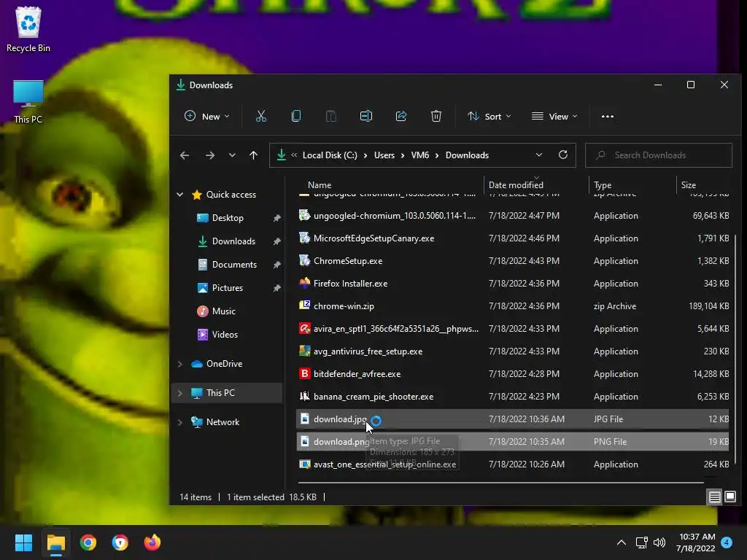This screenshot has height=560, width=747.
Task: Unpin Downloads from Quick access
Action: coord(276,241)
